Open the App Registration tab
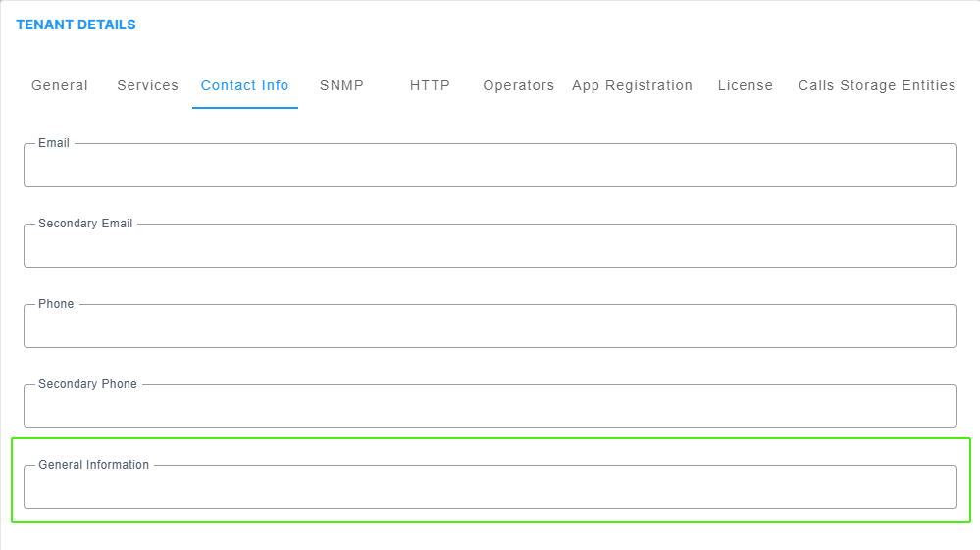Screen dimensions: 980x550 tap(632, 85)
